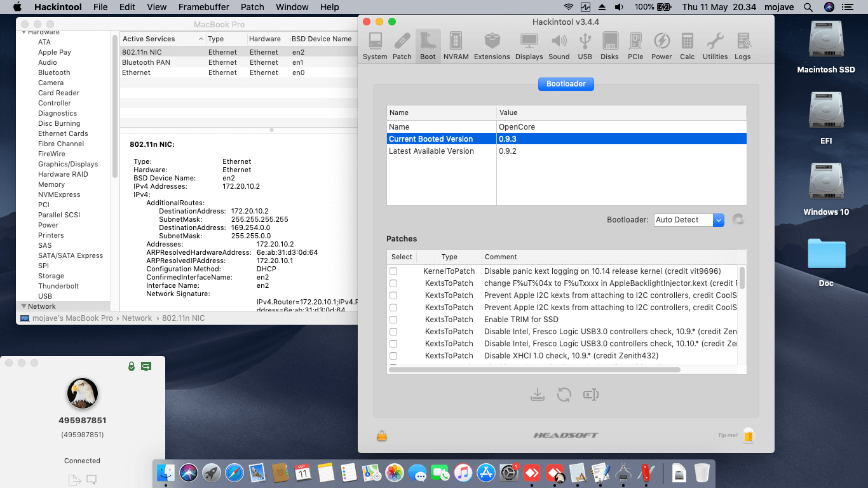Click the spinning reload button beside Bootloader dropdown
This screenshot has width=868, height=488.
point(738,220)
